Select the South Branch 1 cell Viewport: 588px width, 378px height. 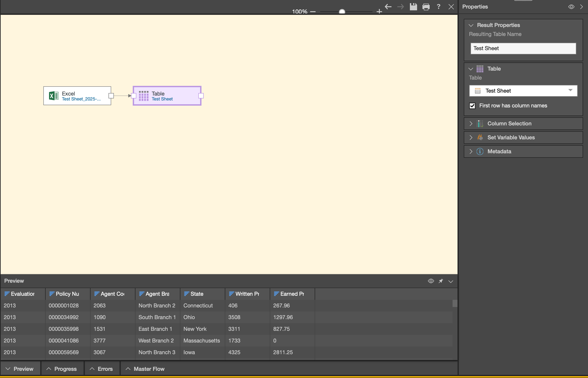(x=157, y=317)
